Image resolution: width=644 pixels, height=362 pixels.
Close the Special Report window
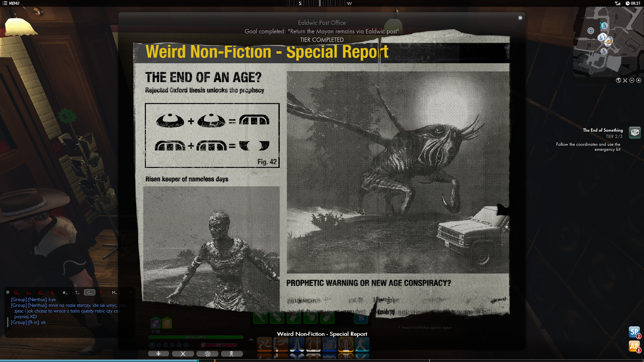520,18
